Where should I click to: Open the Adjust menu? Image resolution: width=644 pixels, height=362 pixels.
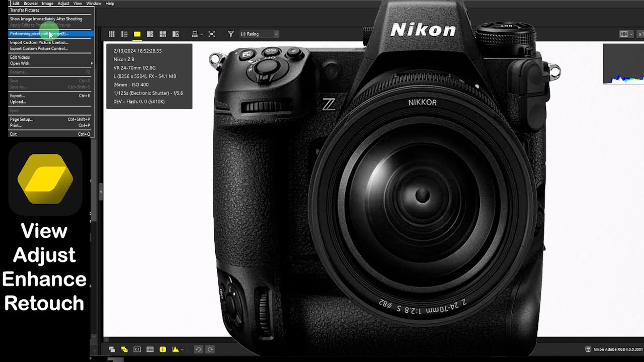pos(63,3)
